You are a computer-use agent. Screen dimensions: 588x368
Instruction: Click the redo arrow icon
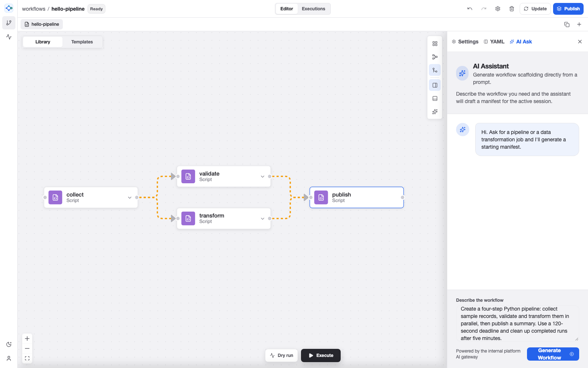(x=484, y=9)
